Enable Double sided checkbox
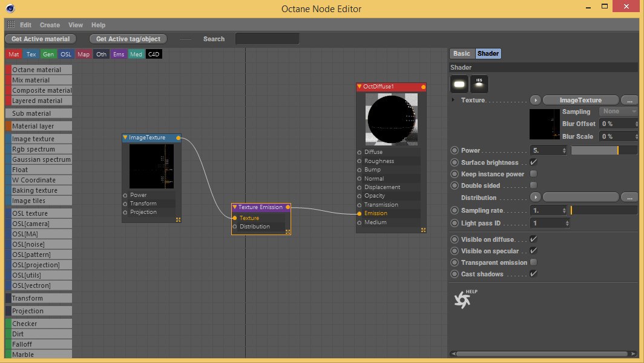644x363 pixels. (533, 185)
